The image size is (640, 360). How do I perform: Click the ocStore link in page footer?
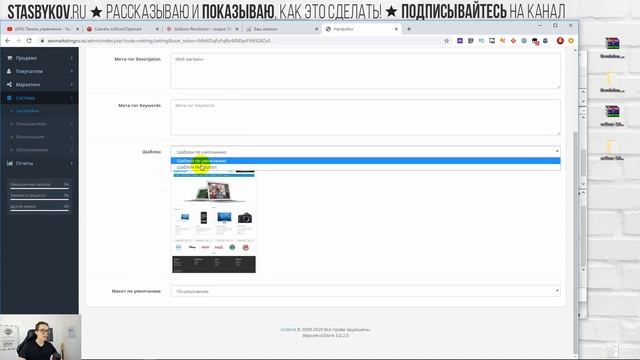click(x=288, y=329)
